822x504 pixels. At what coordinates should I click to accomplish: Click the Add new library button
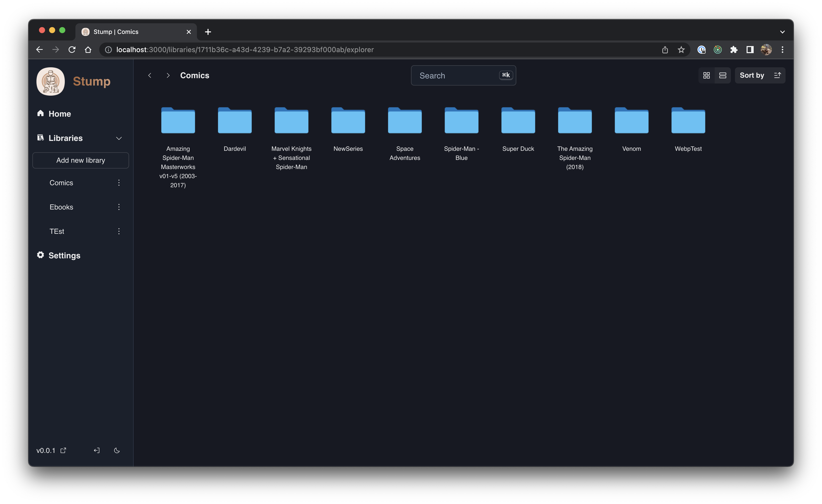point(80,160)
